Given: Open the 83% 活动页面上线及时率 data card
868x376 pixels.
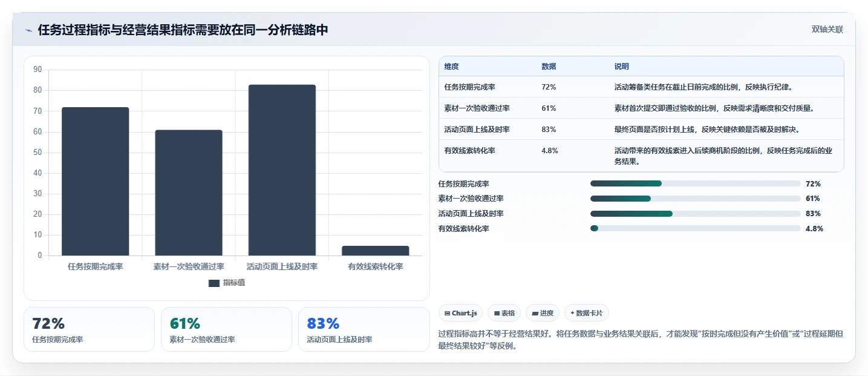Looking at the screenshot, I should tap(364, 329).
